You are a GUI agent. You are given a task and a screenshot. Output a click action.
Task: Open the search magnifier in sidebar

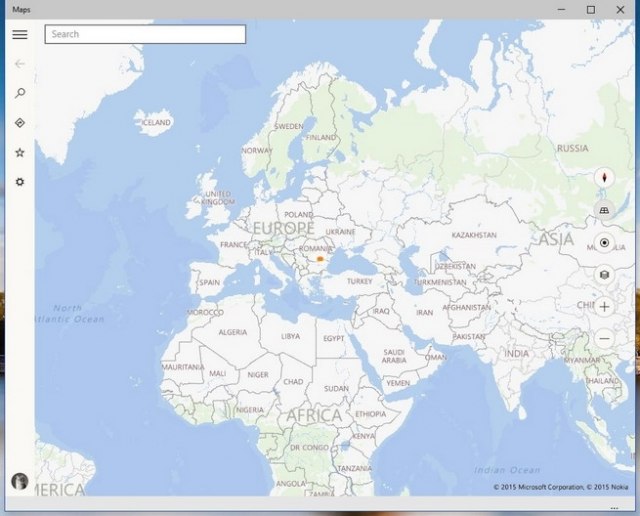(x=20, y=93)
